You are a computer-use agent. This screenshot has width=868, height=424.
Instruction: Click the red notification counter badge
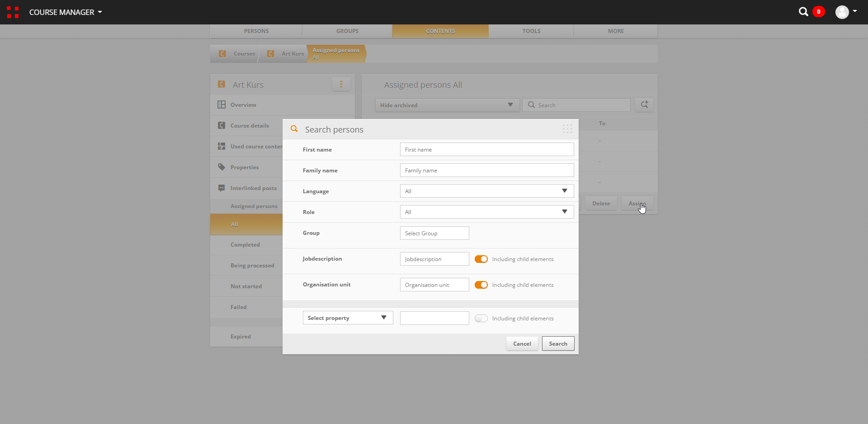[818, 12]
